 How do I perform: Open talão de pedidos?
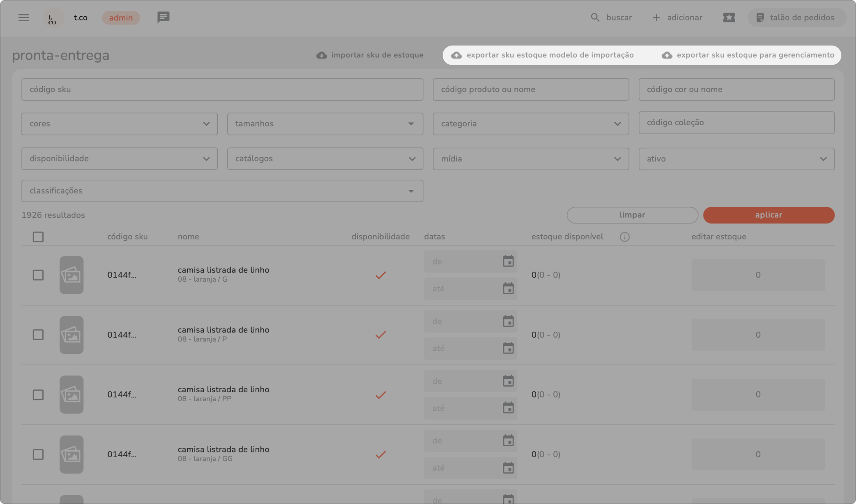(796, 18)
